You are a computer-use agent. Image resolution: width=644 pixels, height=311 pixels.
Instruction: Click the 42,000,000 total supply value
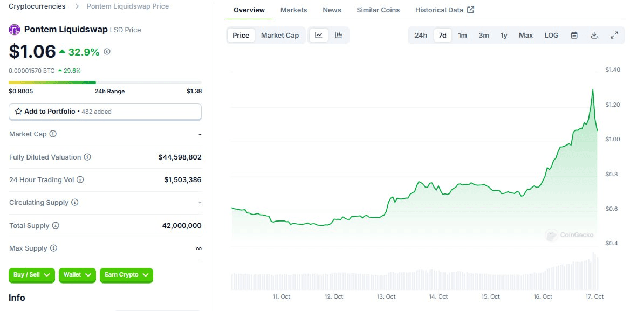click(182, 225)
